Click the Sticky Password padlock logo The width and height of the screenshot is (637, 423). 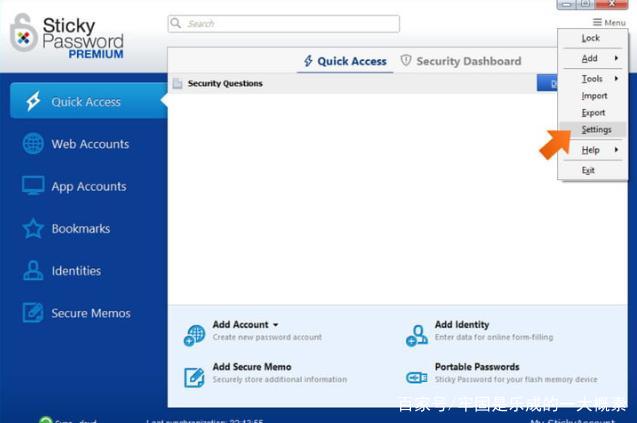click(23, 33)
